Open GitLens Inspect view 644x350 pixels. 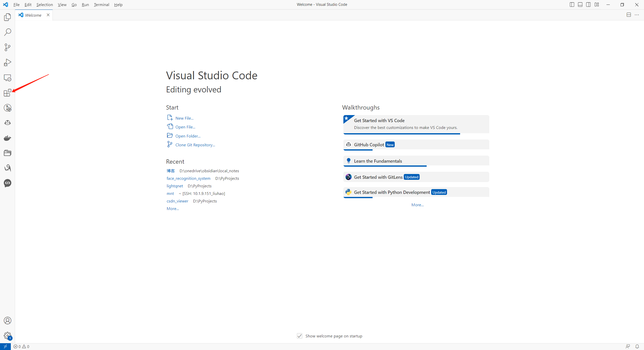(x=8, y=108)
